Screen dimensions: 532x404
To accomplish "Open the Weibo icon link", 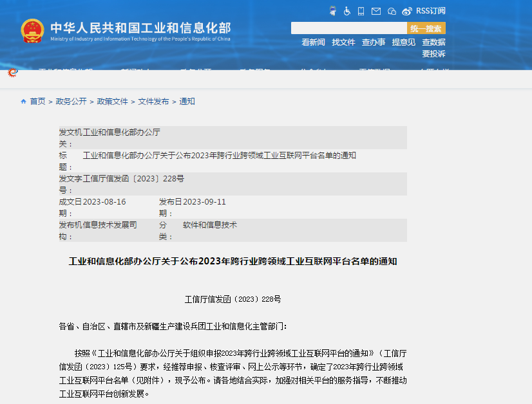I will click(x=407, y=11).
